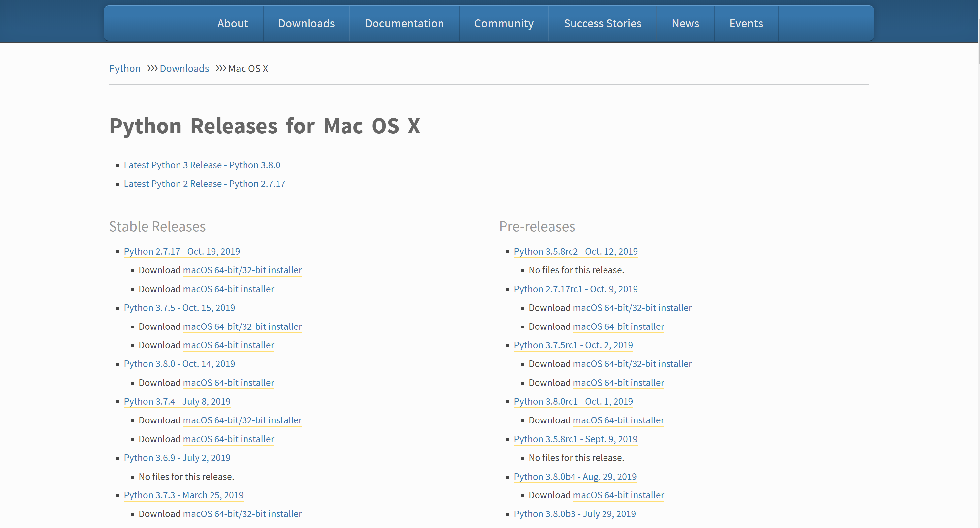The height and width of the screenshot is (528, 980).
Task: Open Python 2.7.17 - Oct. 19, 2019 release
Action: [182, 251]
